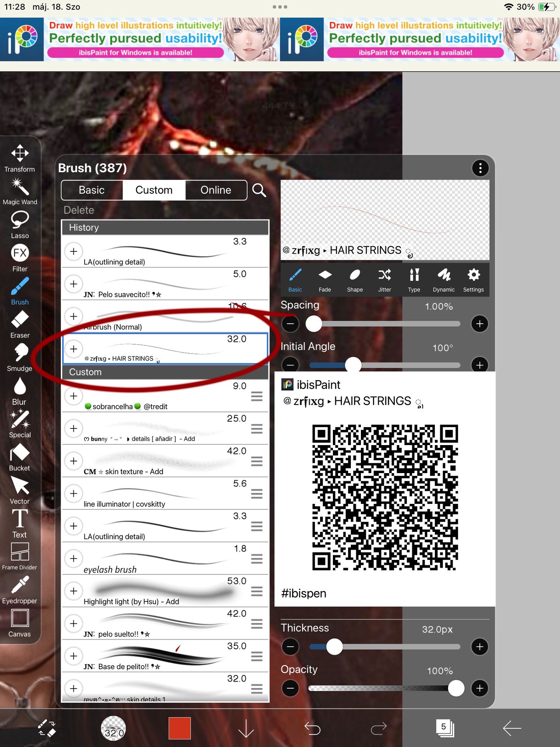Tap the reorder handle of Highlight light (by Hsu) brush
The height and width of the screenshot is (747, 560).
pyautogui.click(x=257, y=592)
